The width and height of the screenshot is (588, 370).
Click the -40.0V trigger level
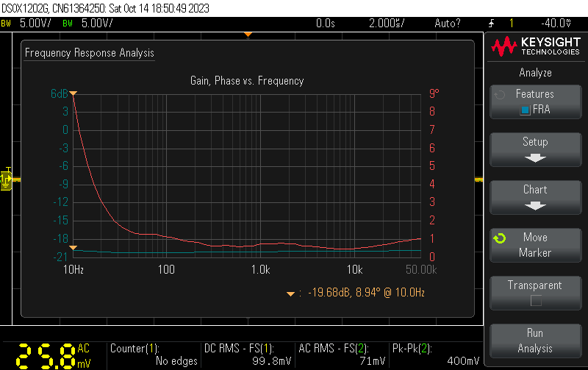pos(556,24)
